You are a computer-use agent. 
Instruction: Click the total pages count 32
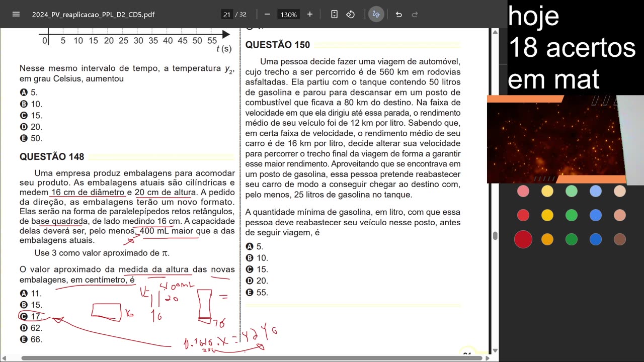[243, 14]
